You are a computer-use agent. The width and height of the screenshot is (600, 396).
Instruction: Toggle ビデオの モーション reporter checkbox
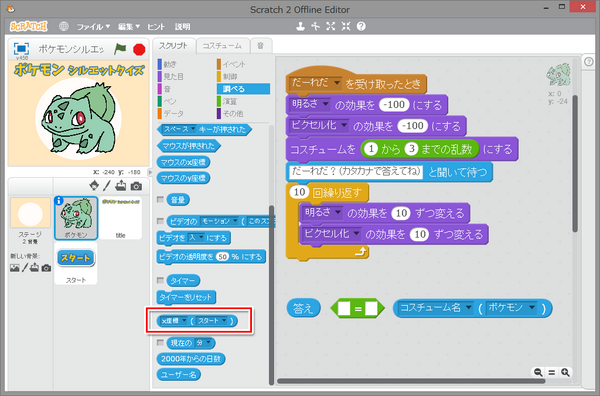pyautogui.click(x=160, y=221)
